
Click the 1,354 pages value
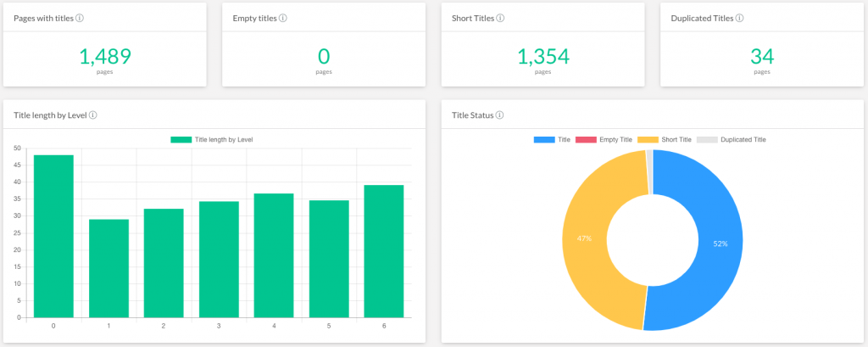click(x=543, y=57)
